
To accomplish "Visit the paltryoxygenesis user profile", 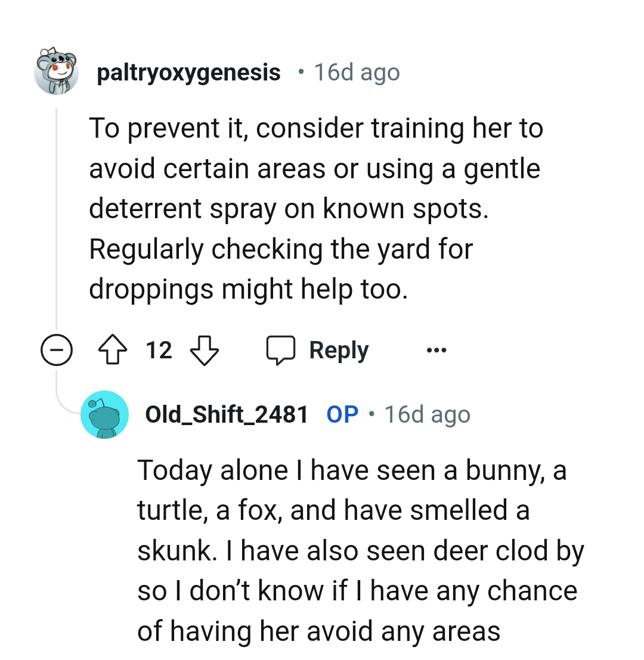I will pyautogui.click(x=188, y=73).
